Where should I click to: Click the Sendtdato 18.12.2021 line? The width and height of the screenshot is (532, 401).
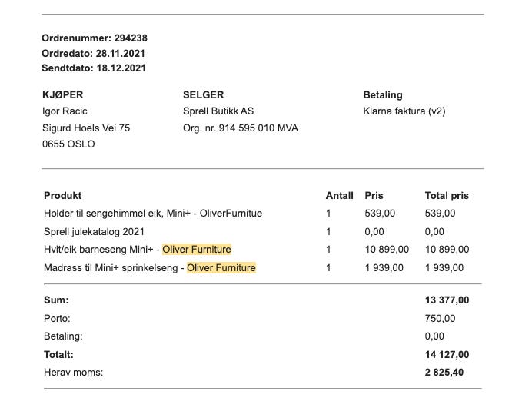(94, 68)
